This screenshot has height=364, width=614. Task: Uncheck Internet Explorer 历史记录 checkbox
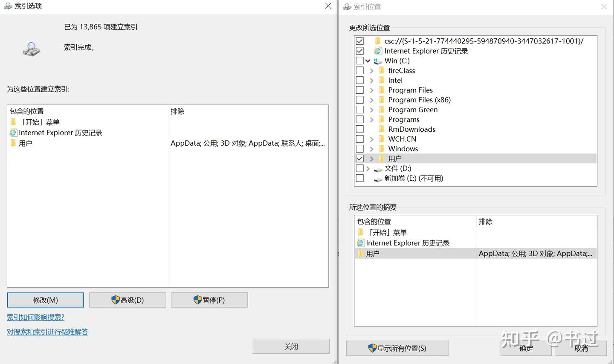pyautogui.click(x=360, y=51)
